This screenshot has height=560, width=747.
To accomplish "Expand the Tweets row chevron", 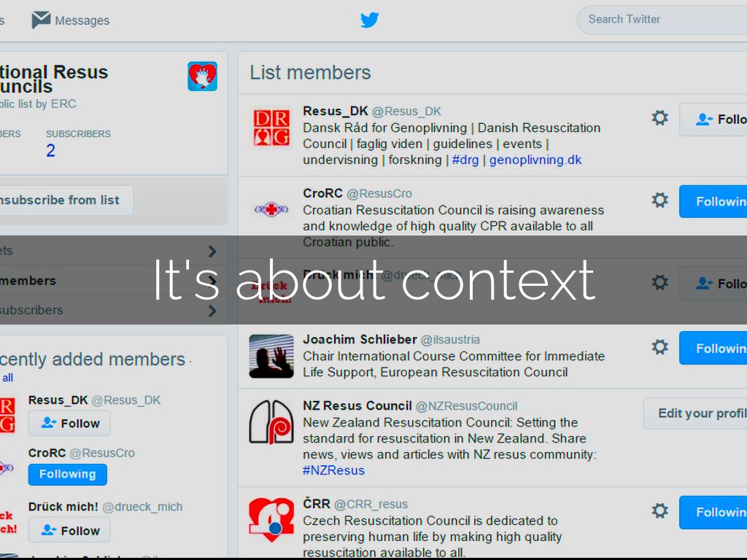I will (212, 252).
